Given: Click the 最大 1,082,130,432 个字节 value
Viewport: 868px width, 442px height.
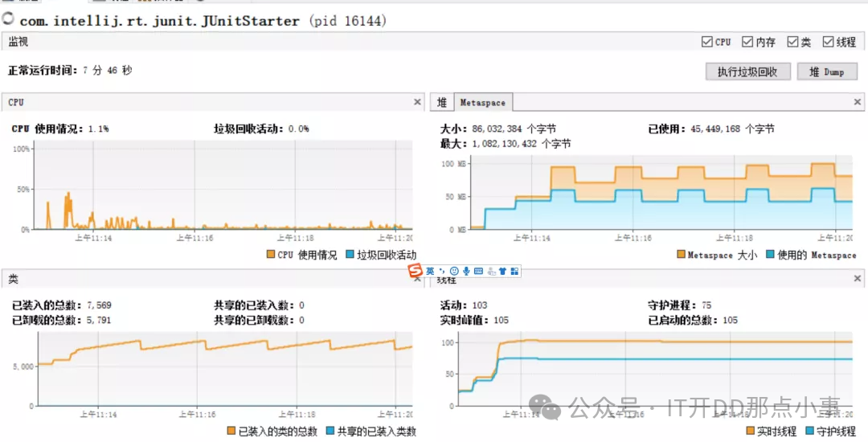Looking at the screenshot, I should coord(505,144).
